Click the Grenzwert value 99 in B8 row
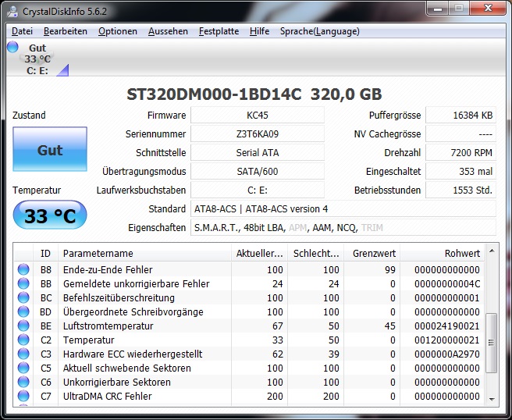 (x=390, y=270)
